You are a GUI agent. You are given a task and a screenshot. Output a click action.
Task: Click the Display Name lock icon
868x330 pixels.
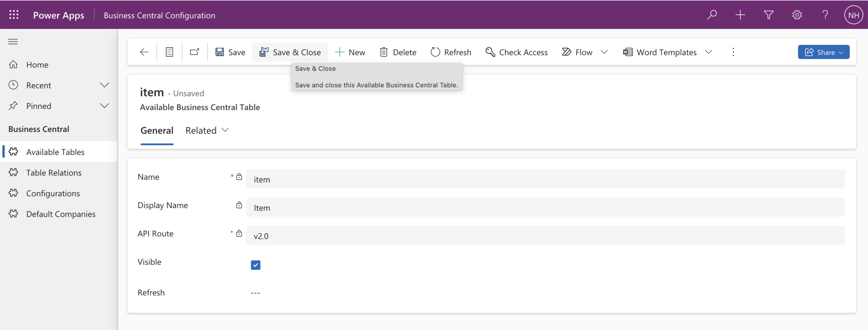coord(239,205)
